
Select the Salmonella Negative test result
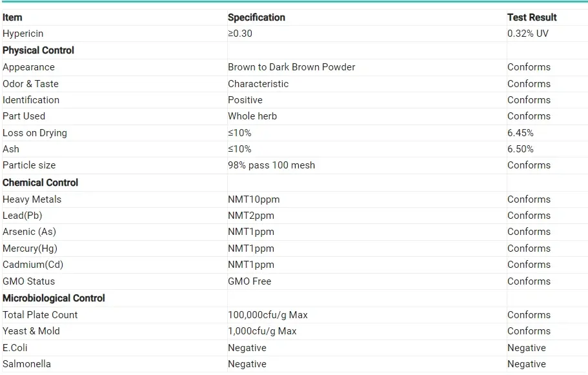[x=526, y=364]
